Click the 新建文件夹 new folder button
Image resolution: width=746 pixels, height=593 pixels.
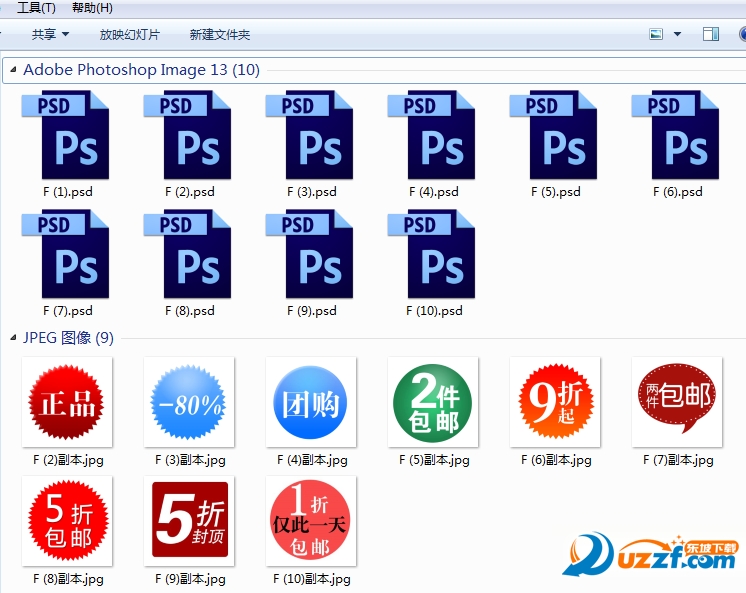220,34
